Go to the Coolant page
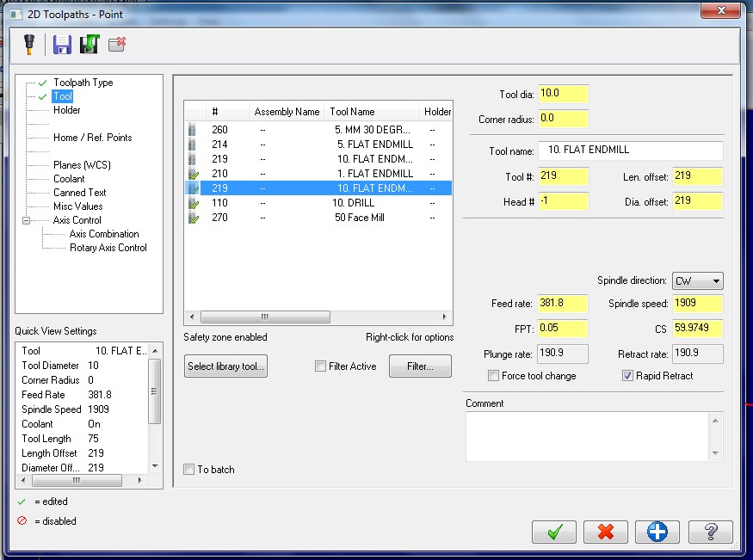 click(69, 179)
